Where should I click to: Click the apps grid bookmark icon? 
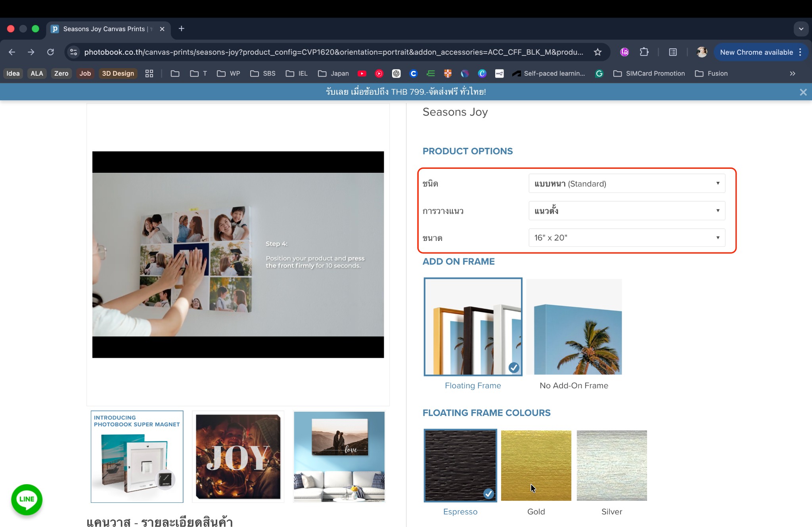(x=149, y=74)
